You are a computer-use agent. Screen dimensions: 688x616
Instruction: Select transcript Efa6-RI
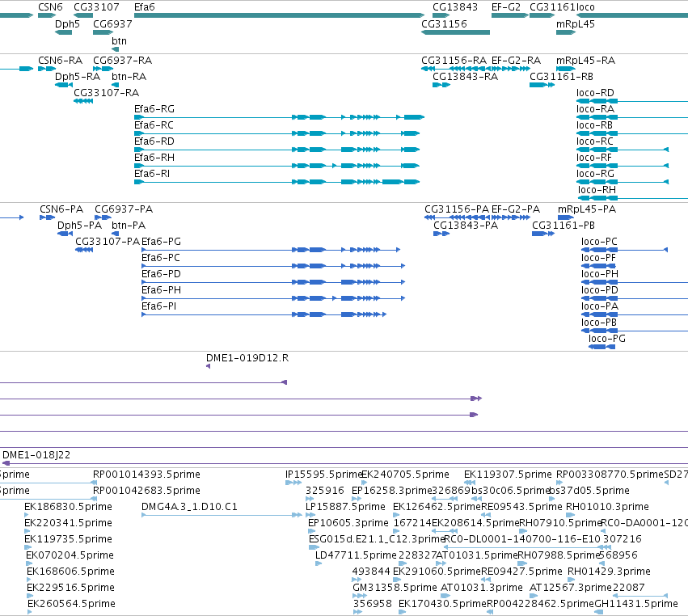pyautogui.click(x=152, y=174)
